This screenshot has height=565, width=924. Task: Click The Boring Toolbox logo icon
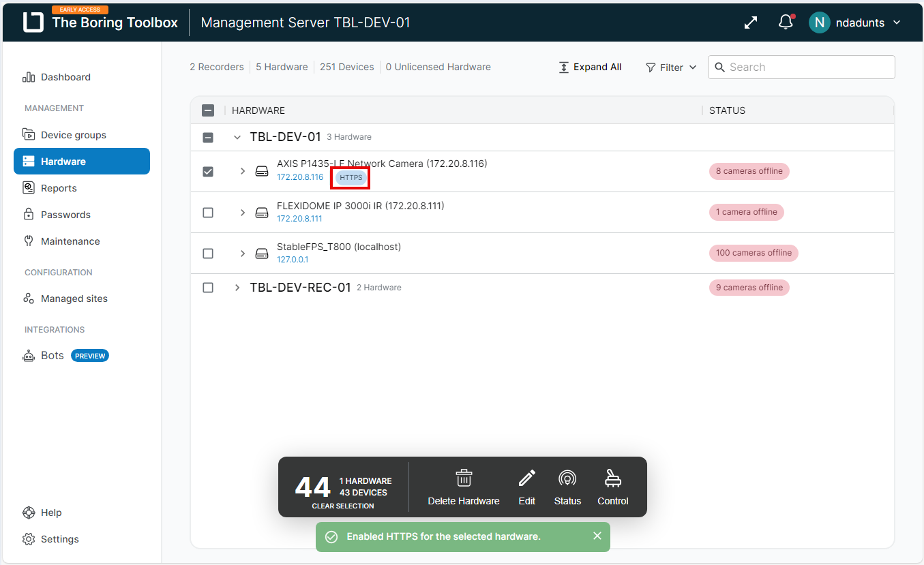coord(33,22)
